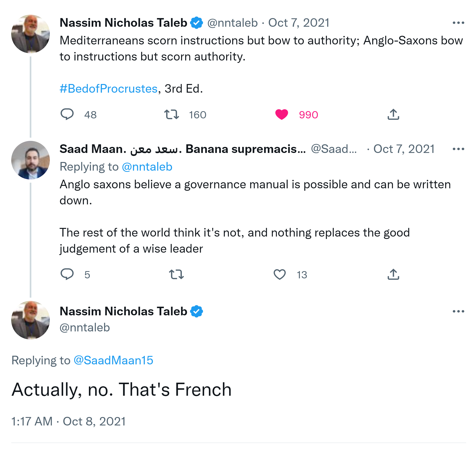Open Taleb's avatar on the first tweet

click(x=31, y=34)
